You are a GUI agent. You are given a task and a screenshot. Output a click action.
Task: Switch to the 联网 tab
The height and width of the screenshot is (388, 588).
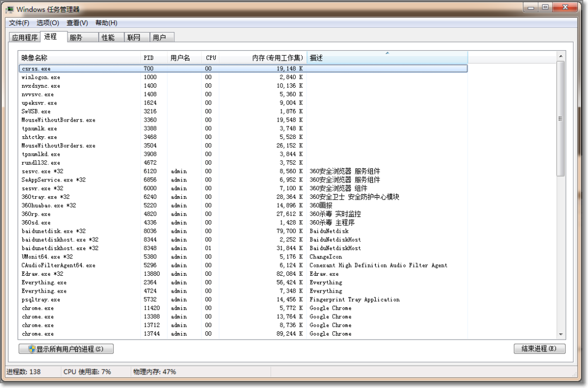coord(137,38)
